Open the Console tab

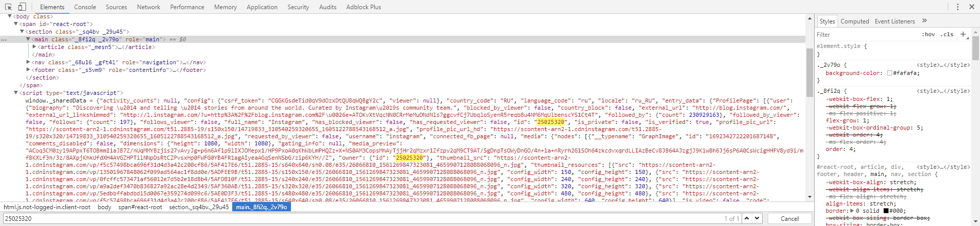click(85, 7)
